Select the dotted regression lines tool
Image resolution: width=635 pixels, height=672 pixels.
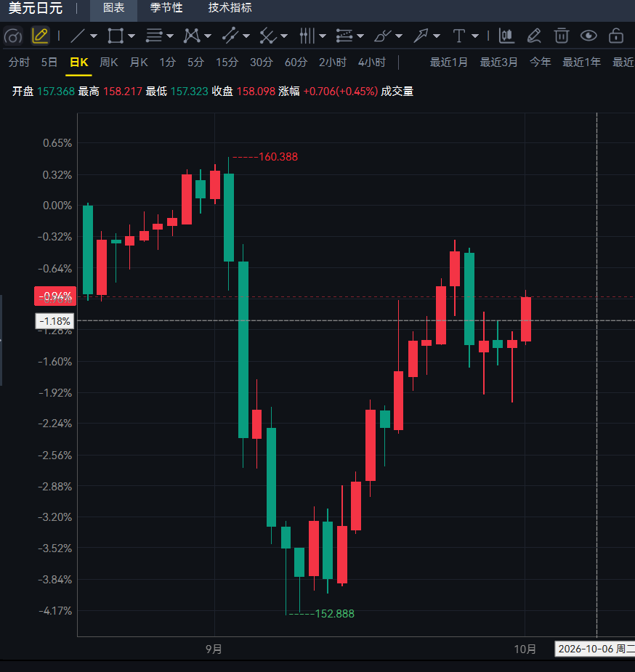[x=344, y=36]
